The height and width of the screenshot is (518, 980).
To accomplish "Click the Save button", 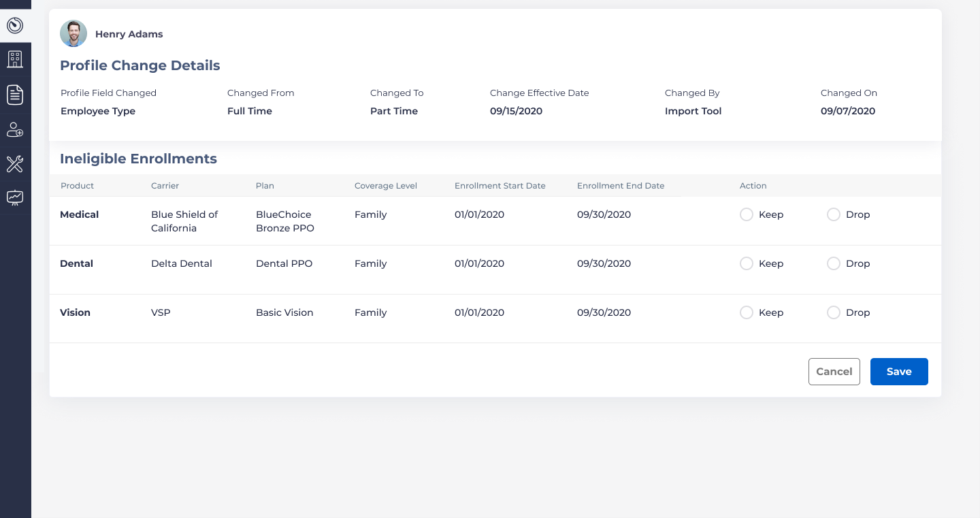I will (x=899, y=372).
